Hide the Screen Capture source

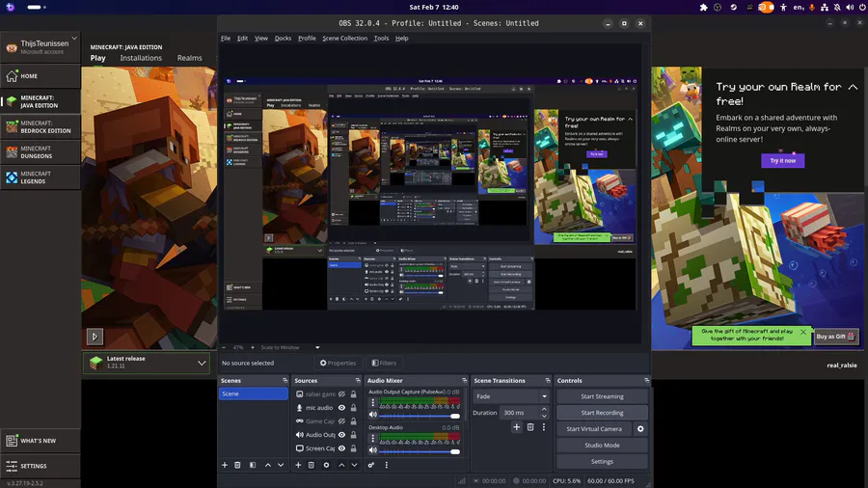[341, 448]
